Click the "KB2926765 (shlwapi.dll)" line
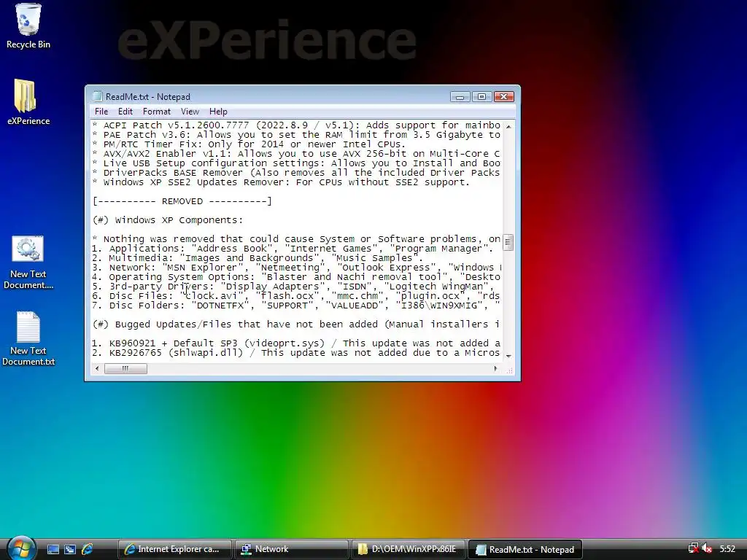The width and height of the screenshot is (747, 560). click(x=296, y=353)
